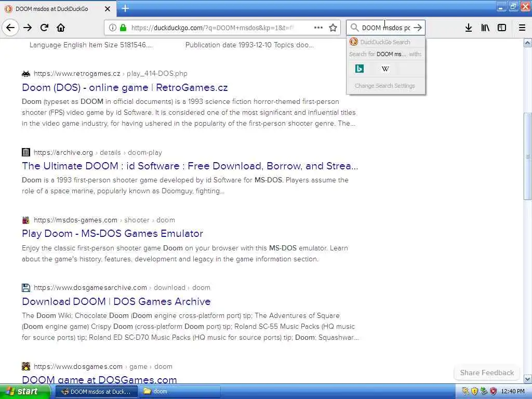
Task: Submit search with the arrow button
Action: point(418,28)
